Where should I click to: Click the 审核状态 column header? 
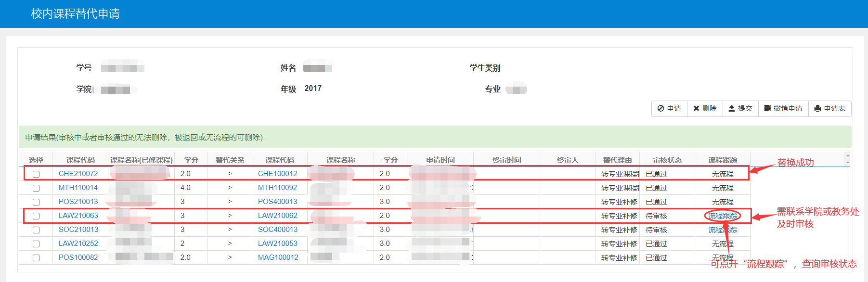[x=667, y=160]
